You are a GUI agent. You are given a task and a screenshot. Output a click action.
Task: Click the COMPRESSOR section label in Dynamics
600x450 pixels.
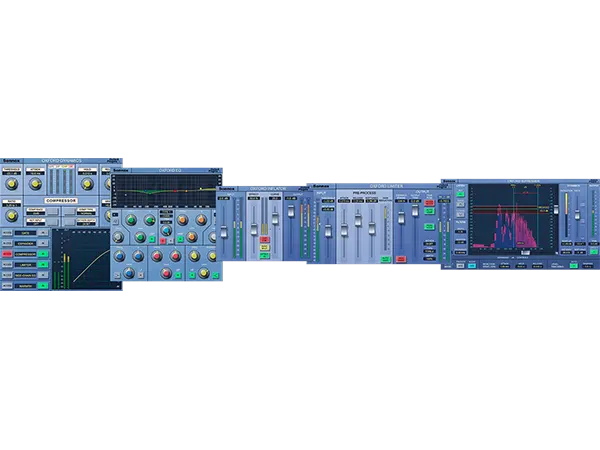tap(62, 201)
